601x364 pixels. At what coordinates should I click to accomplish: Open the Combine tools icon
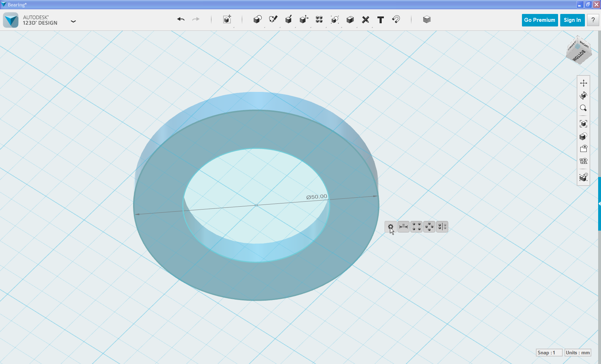coord(350,20)
